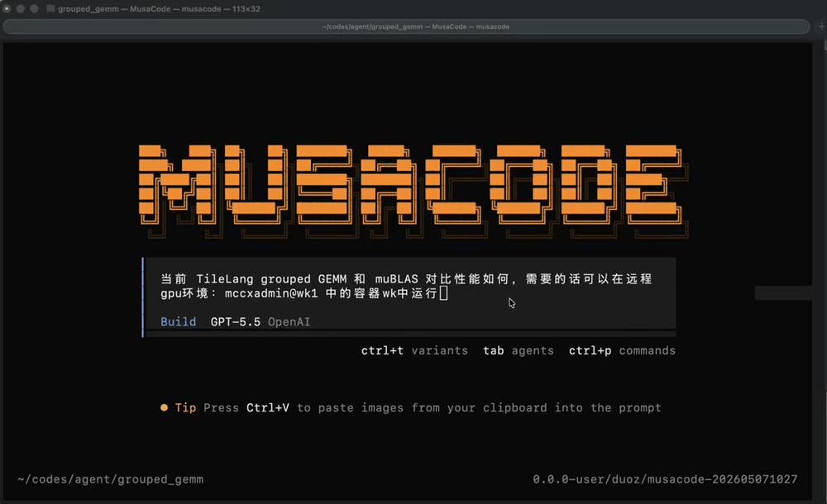827x504 pixels.
Task: Click the folder icon in window title
Action: coord(50,8)
